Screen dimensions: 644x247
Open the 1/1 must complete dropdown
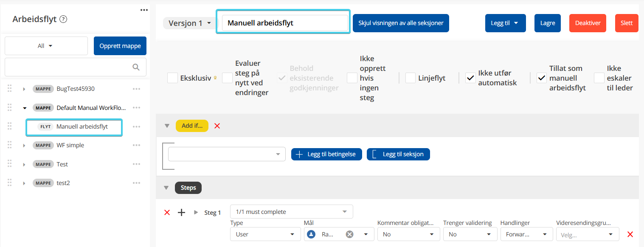click(291, 212)
